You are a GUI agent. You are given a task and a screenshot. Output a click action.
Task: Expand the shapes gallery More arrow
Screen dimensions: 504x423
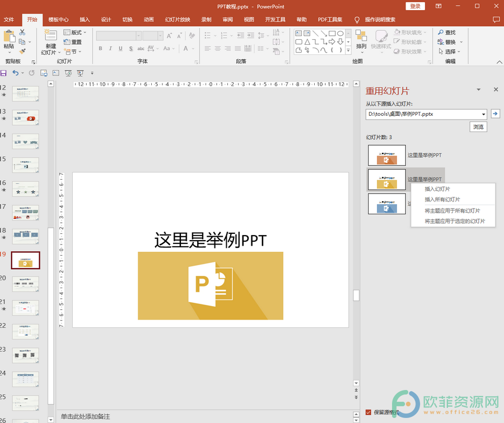[x=348, y=50]
